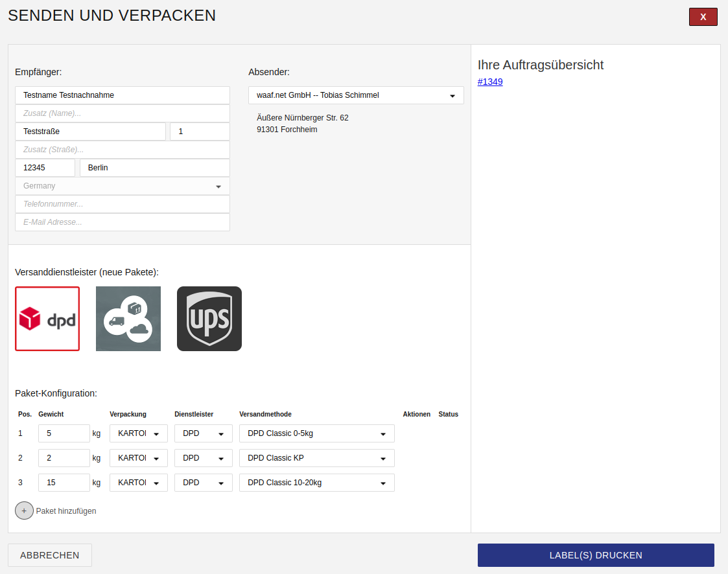Image resolution: width=728 pixels, height=574 pixels.
Task: Edit weight field of package 1
Action: pos(64,433)
